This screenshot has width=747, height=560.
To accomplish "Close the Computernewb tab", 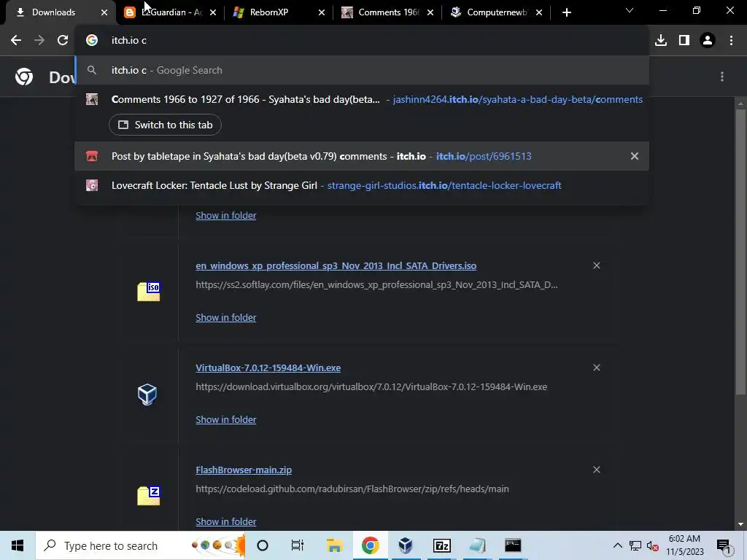I will (x=539, y=12).
